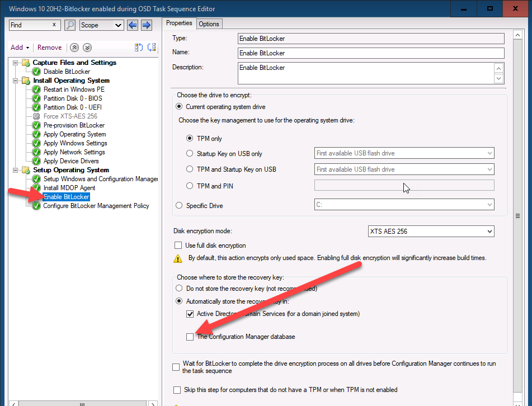Open the Add dropdown menu
Screen dimensions: 532x406
(20, 48)
